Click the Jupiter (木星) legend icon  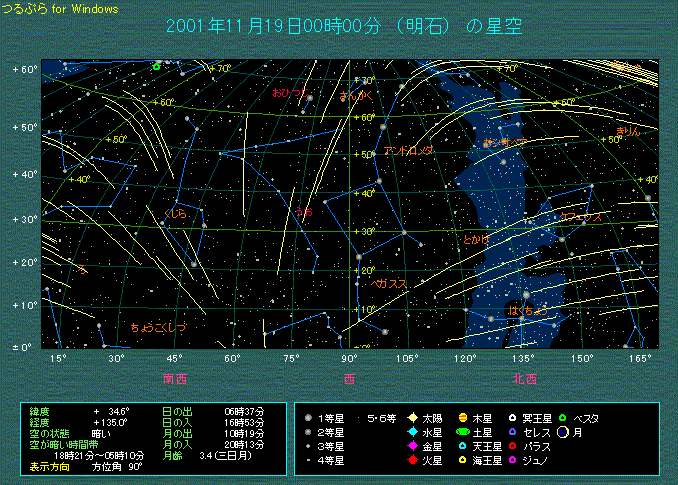tap(463, 417)
